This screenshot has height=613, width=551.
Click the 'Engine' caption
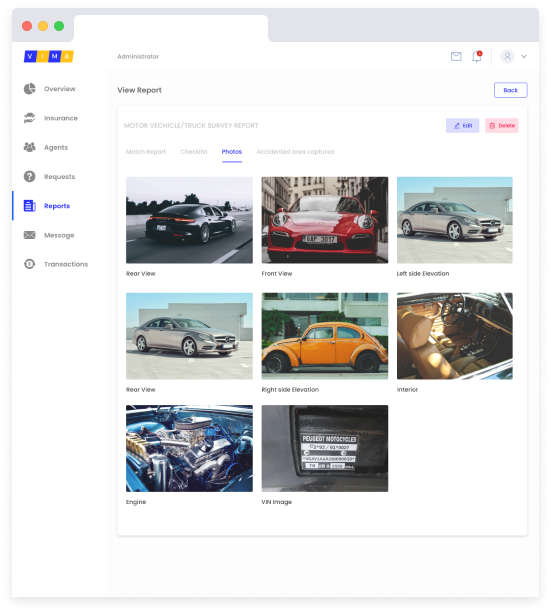click(x=136, y=502)
